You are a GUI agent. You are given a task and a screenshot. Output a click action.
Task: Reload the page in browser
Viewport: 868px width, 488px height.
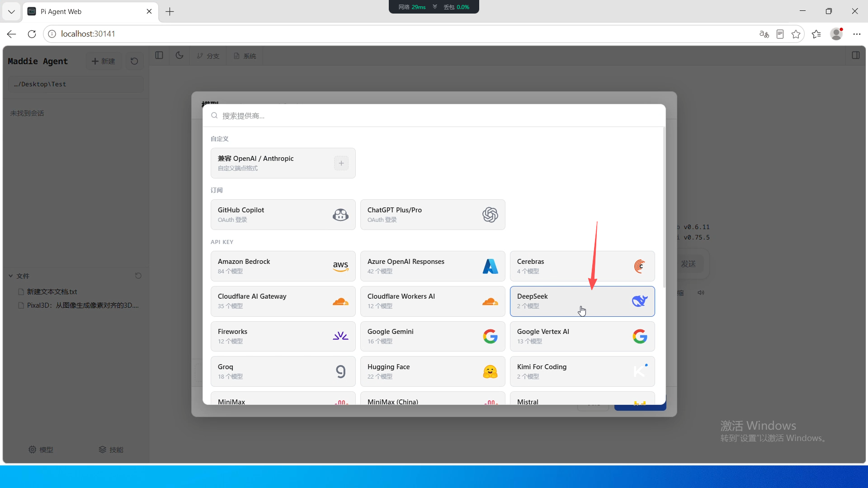tap(32, 34)
